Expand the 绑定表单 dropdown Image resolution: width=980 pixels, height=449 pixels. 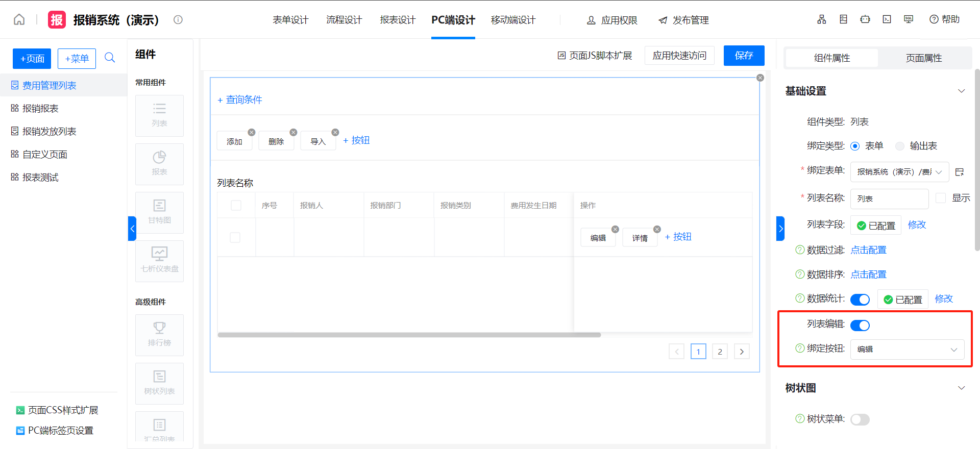pyautogui.click(x=899, y=172)
